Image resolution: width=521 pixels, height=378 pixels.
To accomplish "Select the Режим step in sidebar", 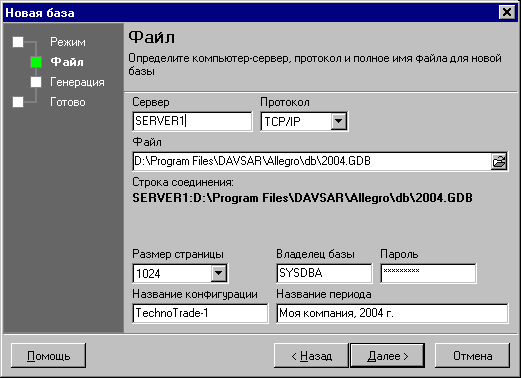I will (x=68, y=42).
